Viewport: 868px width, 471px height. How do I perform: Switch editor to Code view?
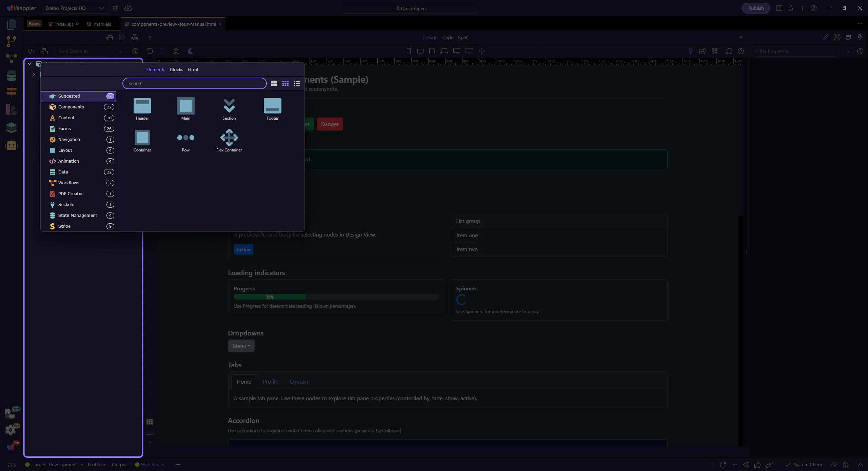pos(448,37)
